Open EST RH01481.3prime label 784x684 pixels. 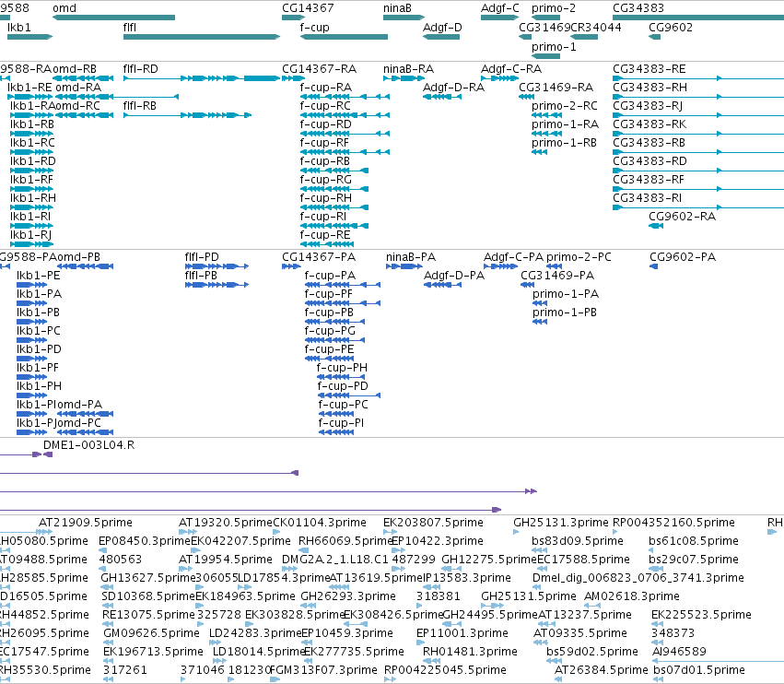(x=470, y=652)
